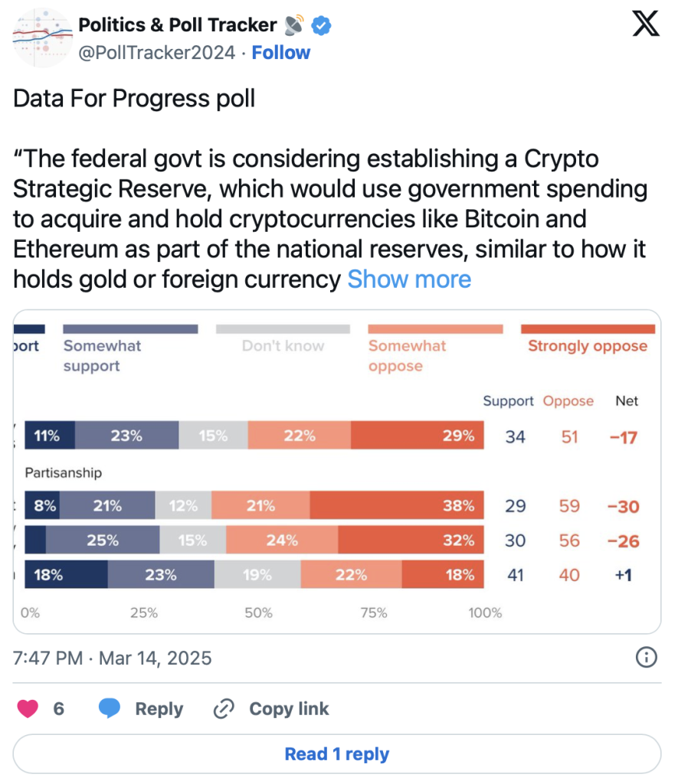
Task: Click the satellite emoji in name
Action: [294, 25]
